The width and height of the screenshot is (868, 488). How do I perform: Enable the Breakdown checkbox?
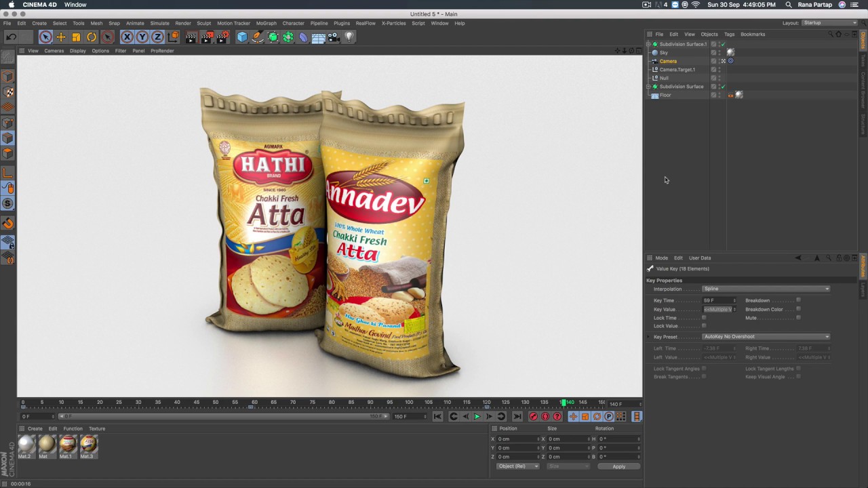pos(798,300)
